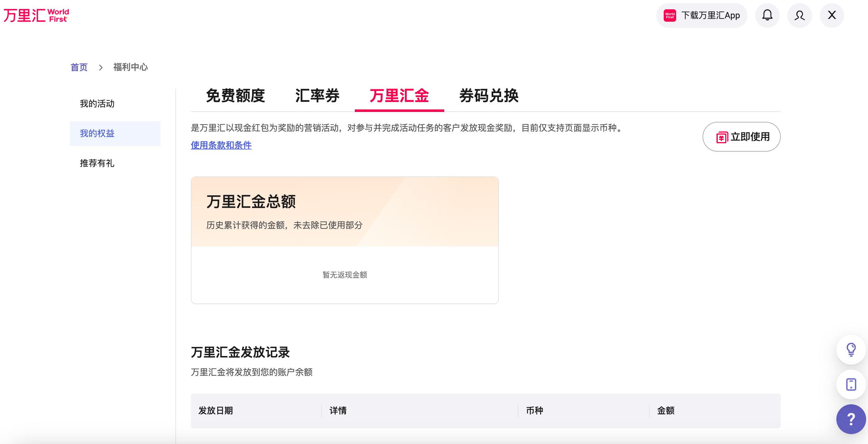Select the 万里汇金 tab
Image resolution: width=868 pixels, height=444 pixels.
coord(399,96)
